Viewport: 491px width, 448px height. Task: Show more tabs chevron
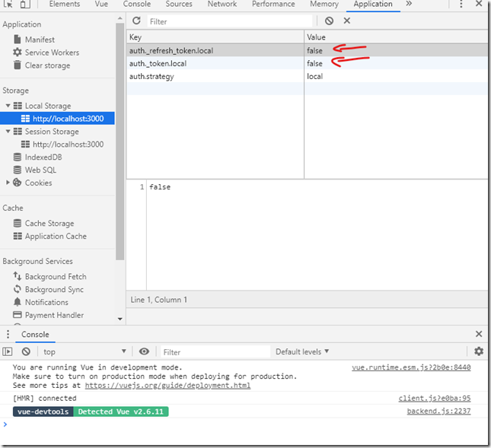[x=409, y=4]
